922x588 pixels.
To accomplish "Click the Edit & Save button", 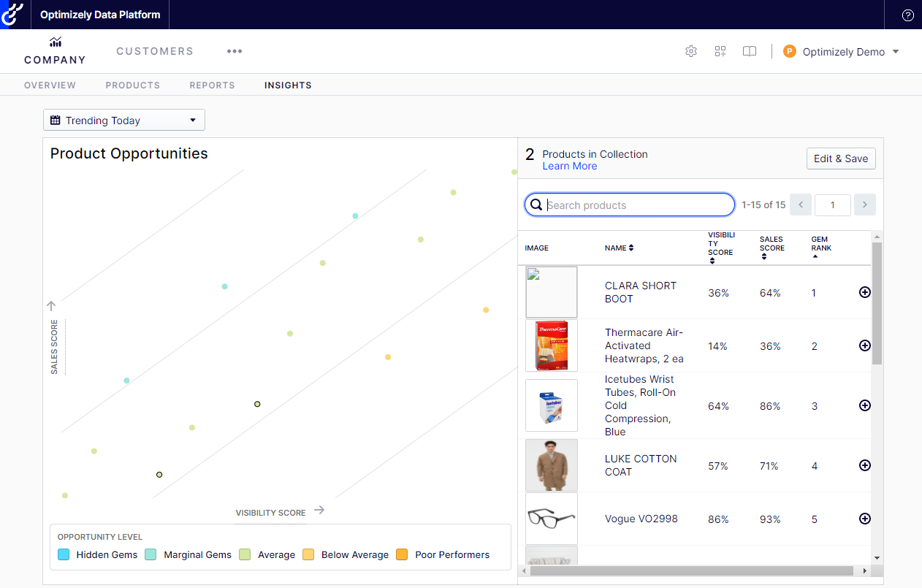I will [841, 159].
